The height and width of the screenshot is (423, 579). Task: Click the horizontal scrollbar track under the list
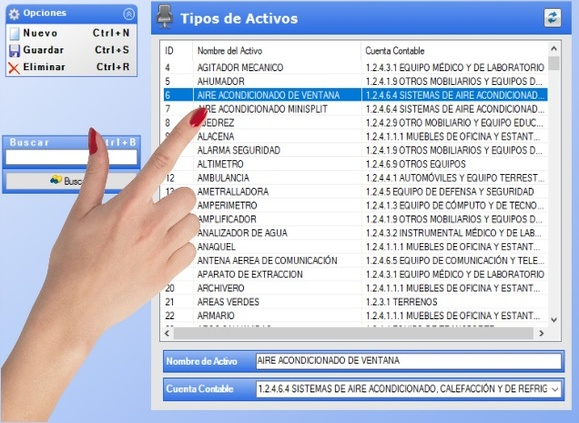pyautogui.click(x=354, y=333)
